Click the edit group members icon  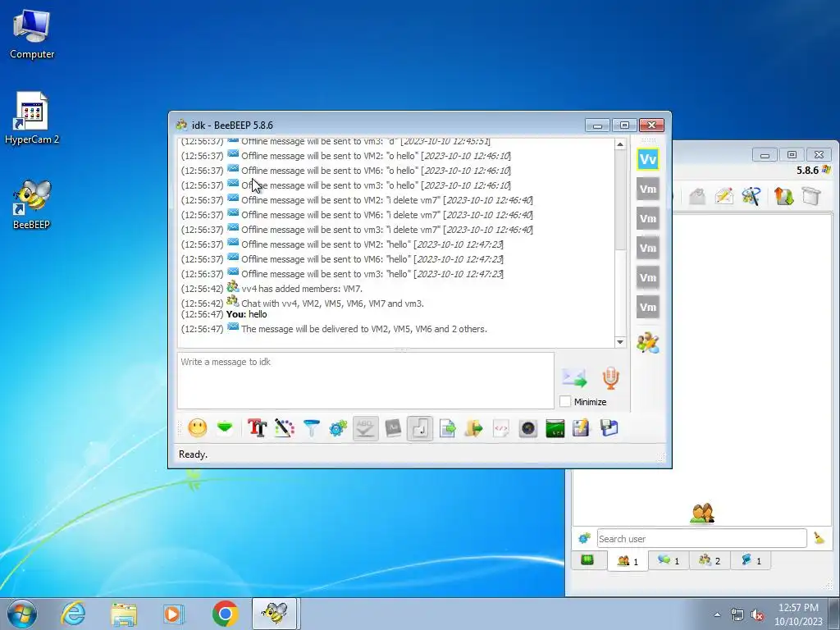pyautogui.click(x=648, y=343)
